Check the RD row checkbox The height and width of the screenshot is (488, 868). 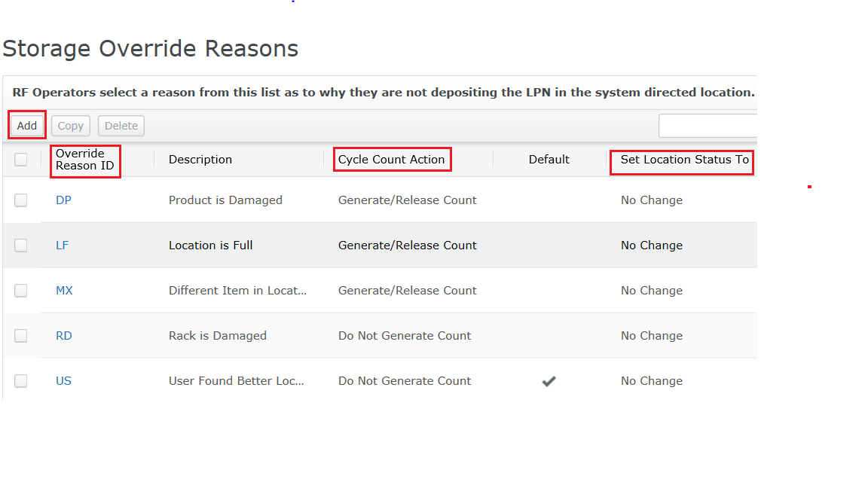(21, 336)
